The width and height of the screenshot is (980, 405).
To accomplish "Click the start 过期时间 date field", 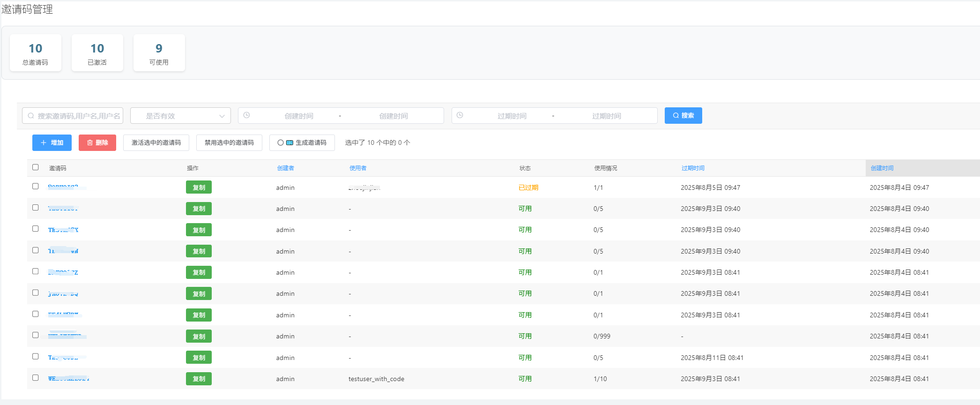I will click(x=512, y=116).
